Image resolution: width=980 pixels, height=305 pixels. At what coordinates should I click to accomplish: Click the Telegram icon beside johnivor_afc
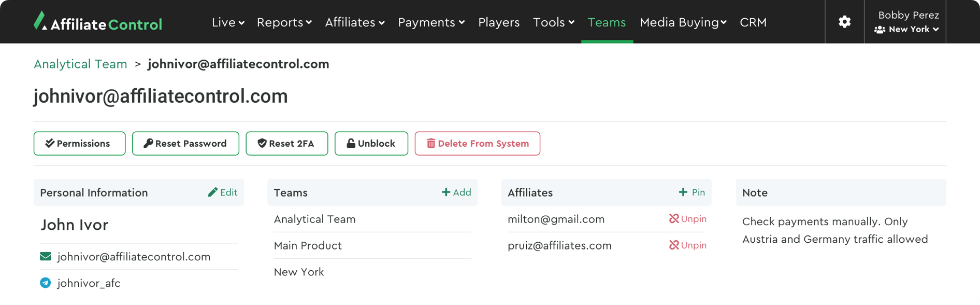click(46, 283)
